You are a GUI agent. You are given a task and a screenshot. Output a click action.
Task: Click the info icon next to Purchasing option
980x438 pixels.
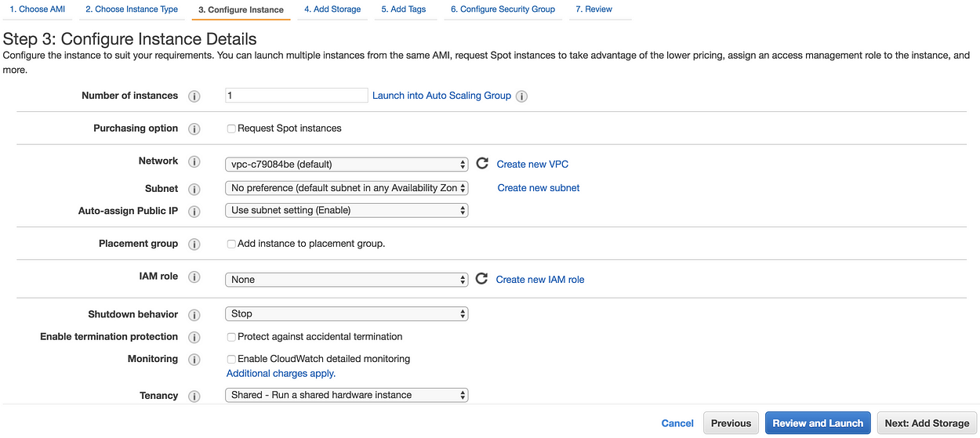(194, 129)
